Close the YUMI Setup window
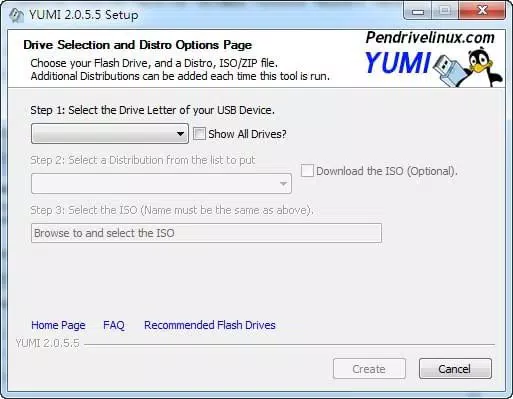The height and width of the screenshot is (399, 513). pos(482,11)
